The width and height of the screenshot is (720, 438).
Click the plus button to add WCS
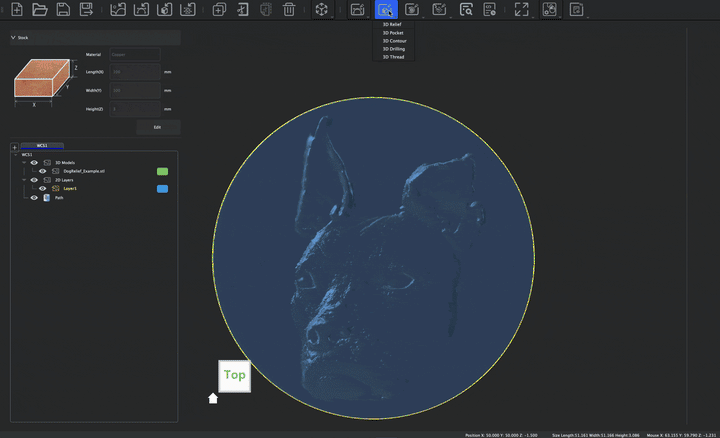tap(14, 147)
